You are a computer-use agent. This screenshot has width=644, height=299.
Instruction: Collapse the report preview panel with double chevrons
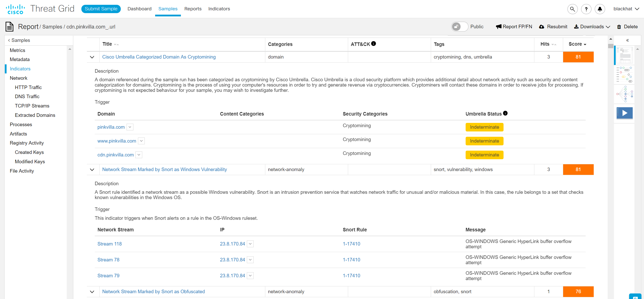tap(627, 40)
